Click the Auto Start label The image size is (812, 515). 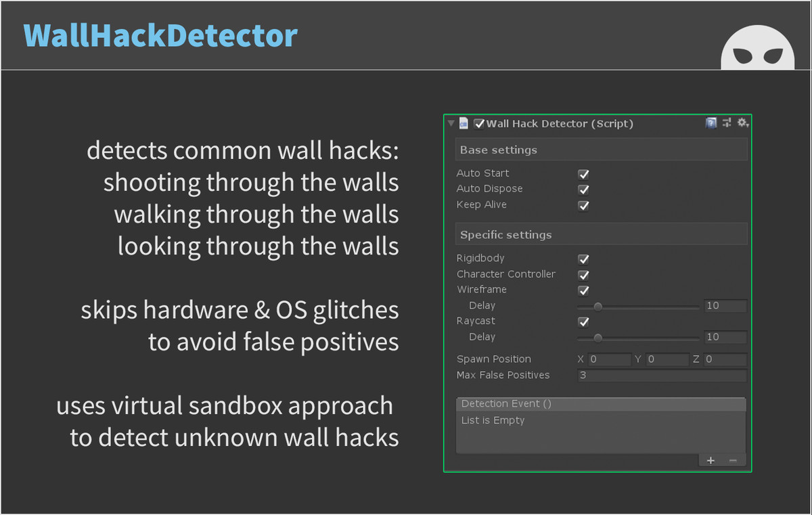(x=482, y=173)
